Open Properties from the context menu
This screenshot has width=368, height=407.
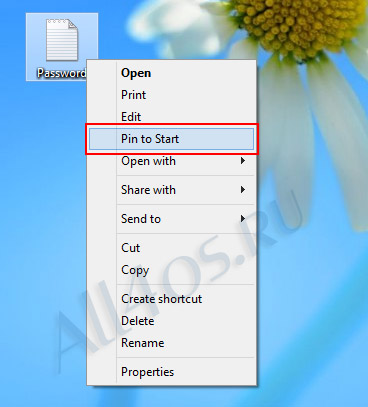171,372
